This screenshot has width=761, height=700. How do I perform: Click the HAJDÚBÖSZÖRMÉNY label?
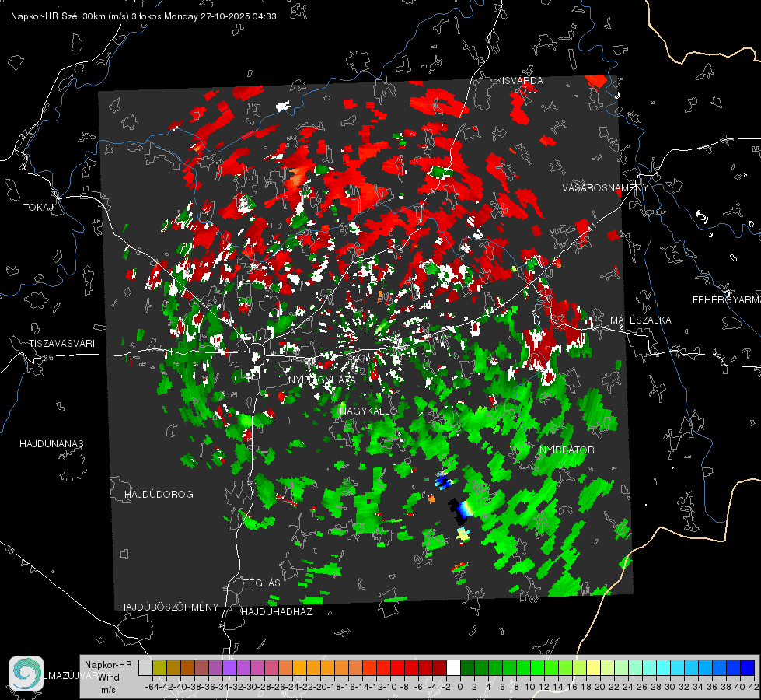169,607
